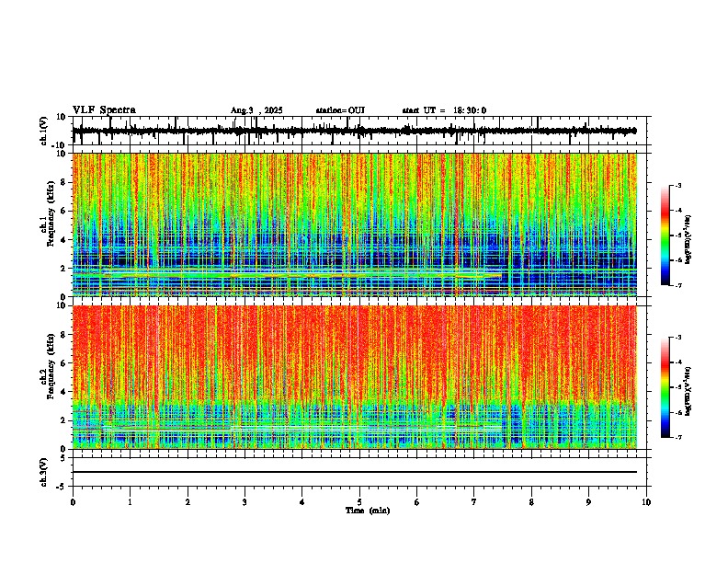Screen dimensions: 728x563
Task: Click the flat ch.3 voltage line
Action: pyautogui.click(x=354, y=472)
